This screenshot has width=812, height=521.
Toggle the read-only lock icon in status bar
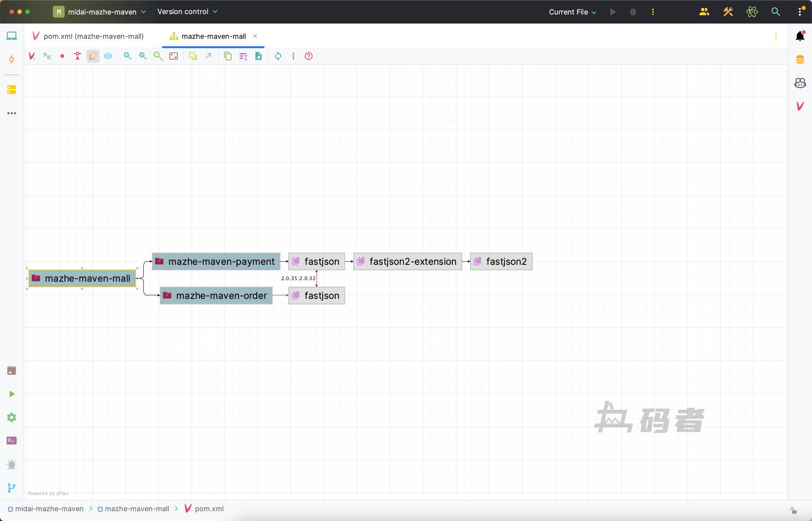click(x=793, y=510)
